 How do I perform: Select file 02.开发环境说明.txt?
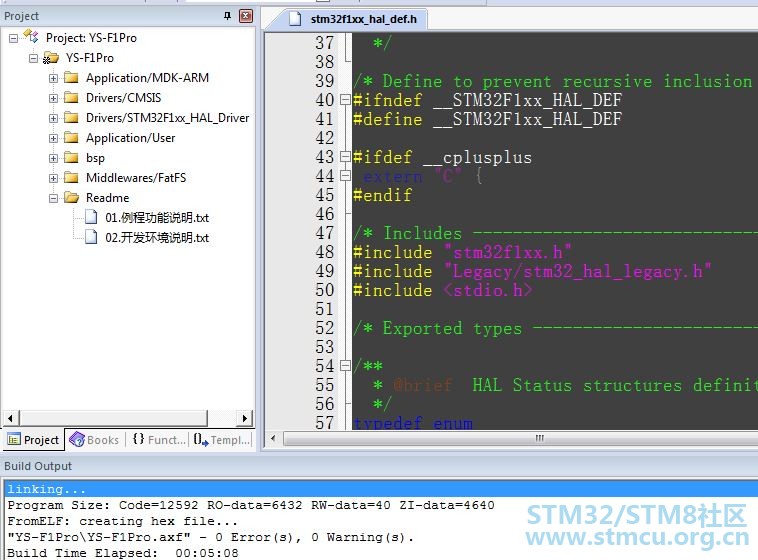[x=157, y=237]
